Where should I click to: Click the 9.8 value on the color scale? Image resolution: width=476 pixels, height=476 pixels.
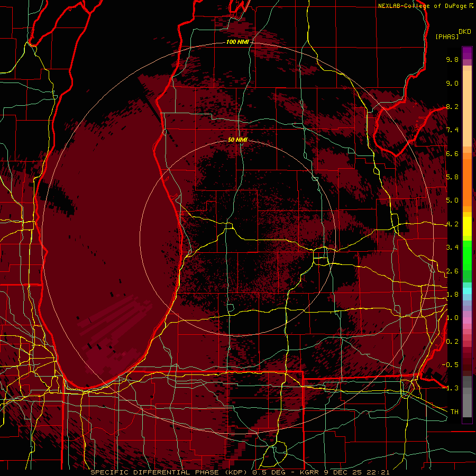(452, 59)
